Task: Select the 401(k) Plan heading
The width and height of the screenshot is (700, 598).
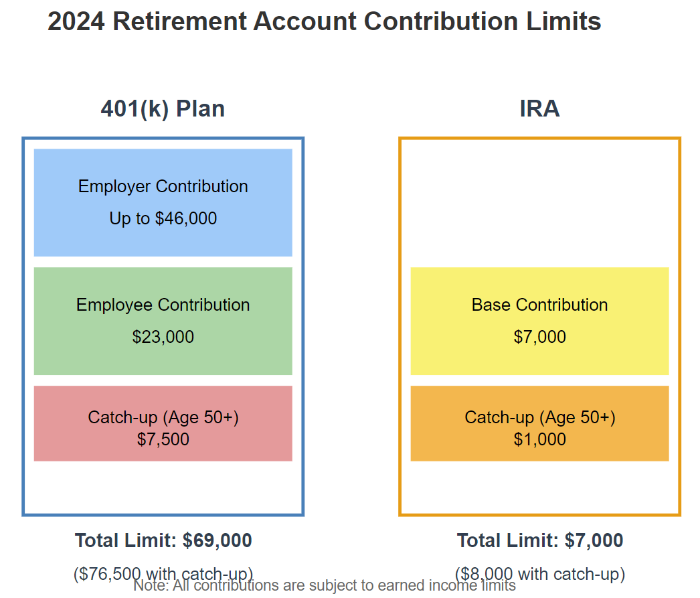Action: click(163, 108)
